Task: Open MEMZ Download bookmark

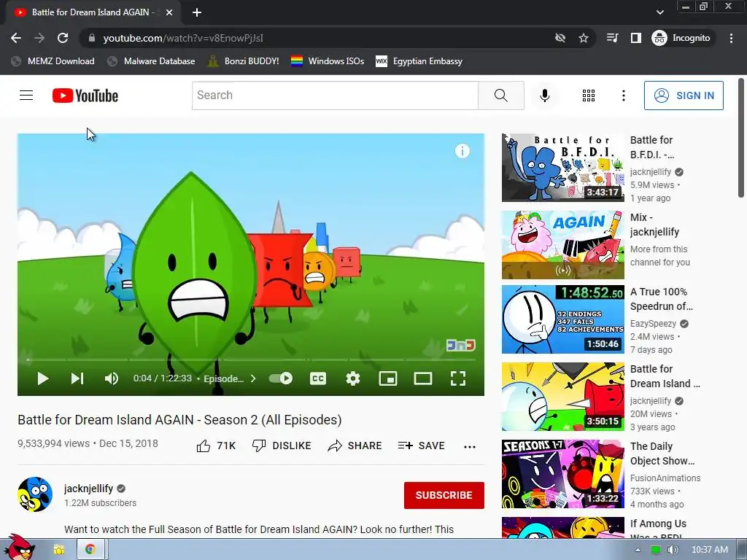Action: tap(53, 61)
